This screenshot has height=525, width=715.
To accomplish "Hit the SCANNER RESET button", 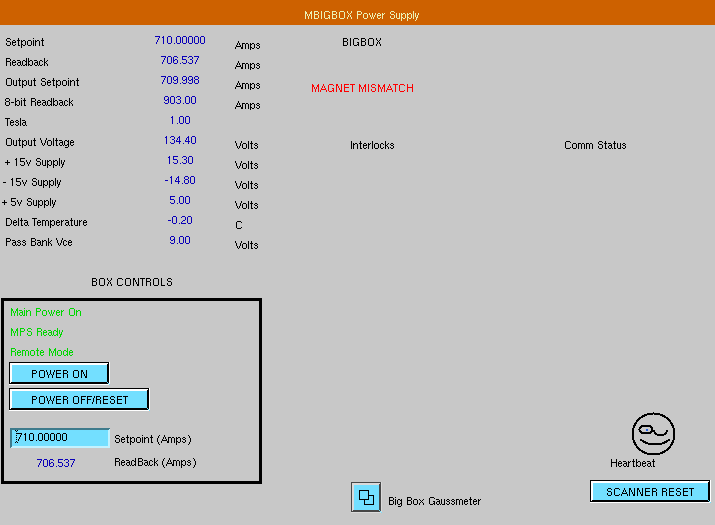I will tap(650, 492).
